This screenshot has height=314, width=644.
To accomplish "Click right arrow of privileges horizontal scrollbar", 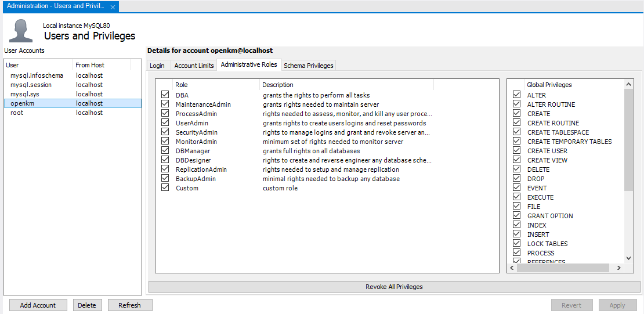I will pyautogui.click(x=619, y=268).
